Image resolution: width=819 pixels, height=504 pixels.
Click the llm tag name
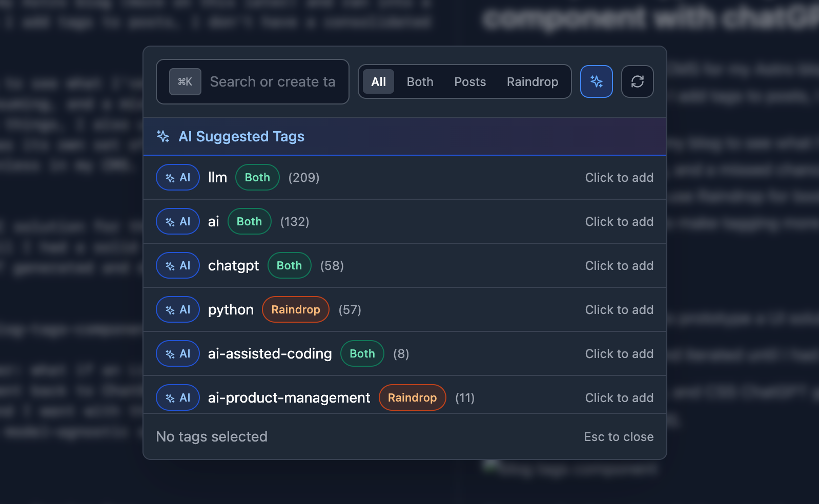pyautogui.click(x=217, y=177)
